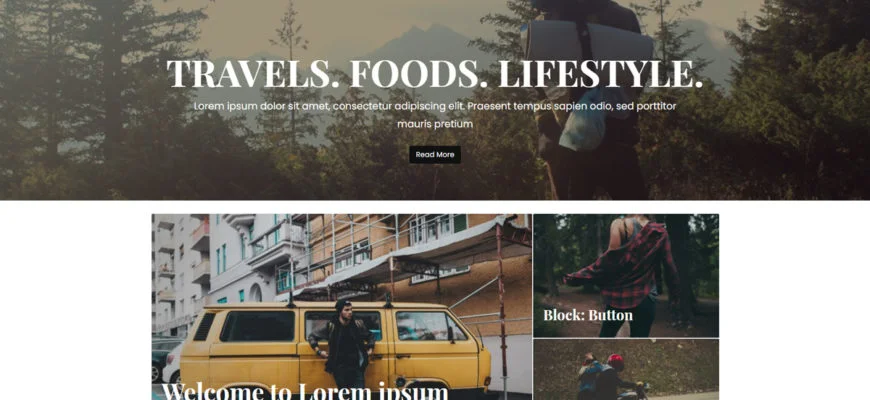This screenshot has width=870, height=400.
Task: Click the rolled sleeping mat on the backpack
Action: tap(588, 45)
